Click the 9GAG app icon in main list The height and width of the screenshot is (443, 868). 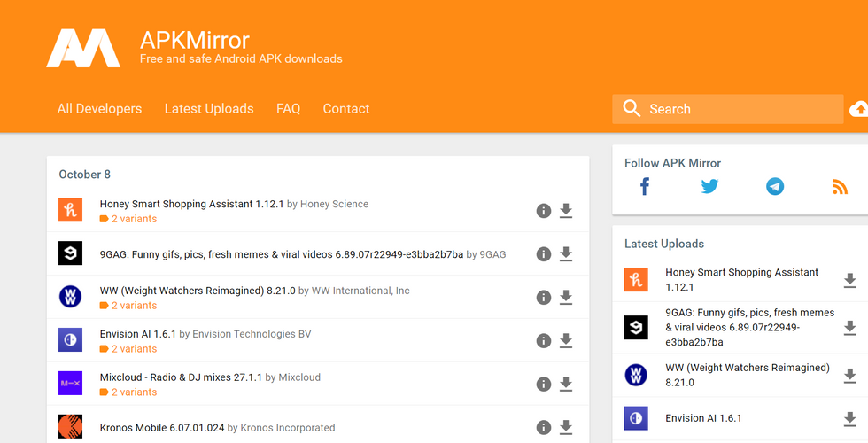(70, 253)
